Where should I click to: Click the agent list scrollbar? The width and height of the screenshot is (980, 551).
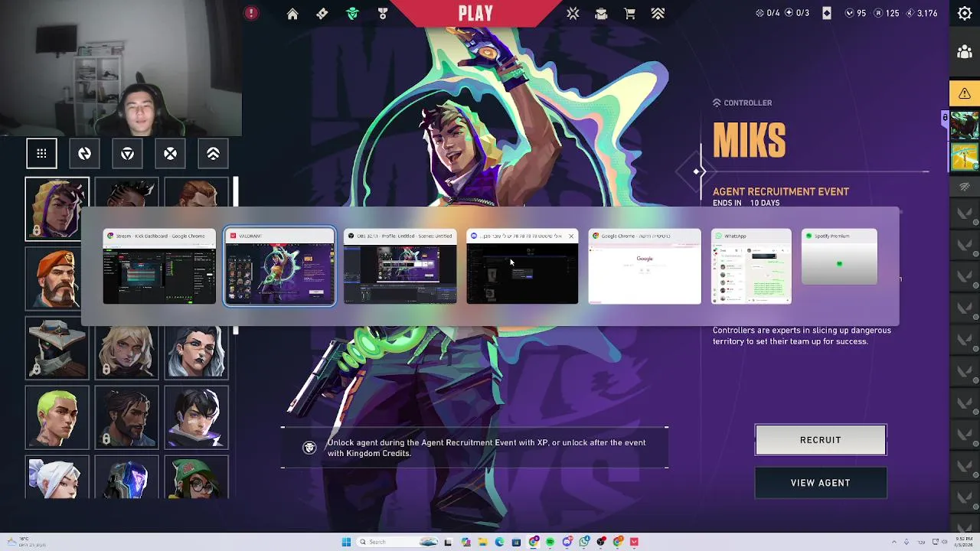[236, 192]
